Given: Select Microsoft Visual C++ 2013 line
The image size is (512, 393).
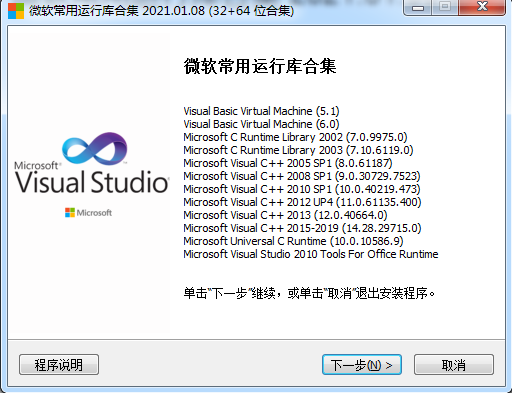Looking at the screenshot, I should pyautogui.click(x=285, y=215).
